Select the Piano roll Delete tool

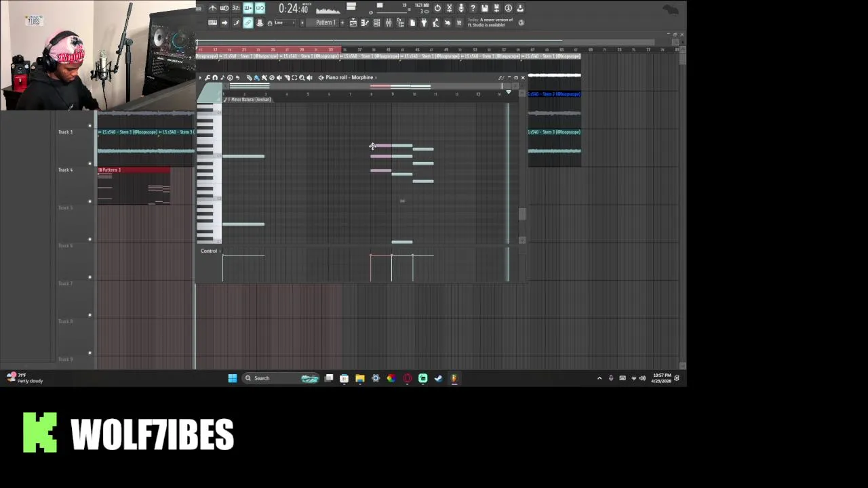[272, 77]
